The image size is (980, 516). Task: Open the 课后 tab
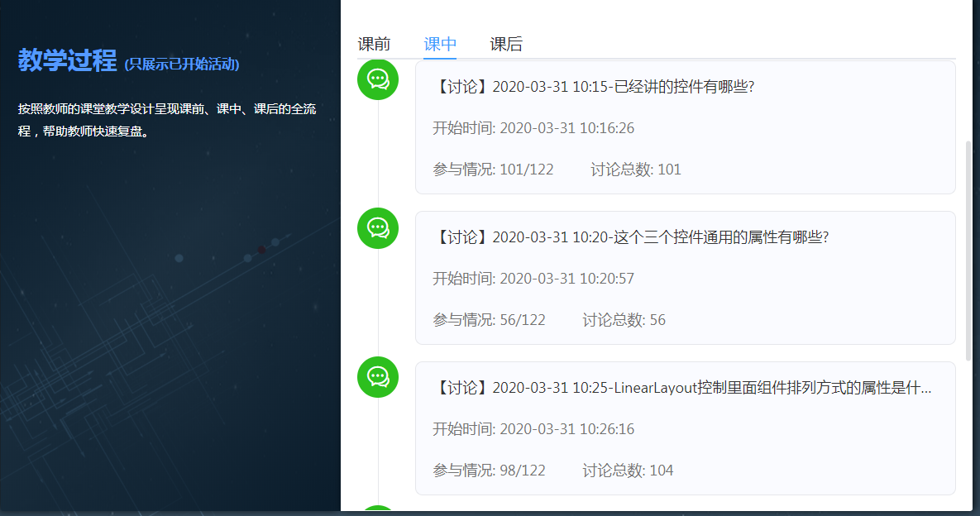click(506, 45)
